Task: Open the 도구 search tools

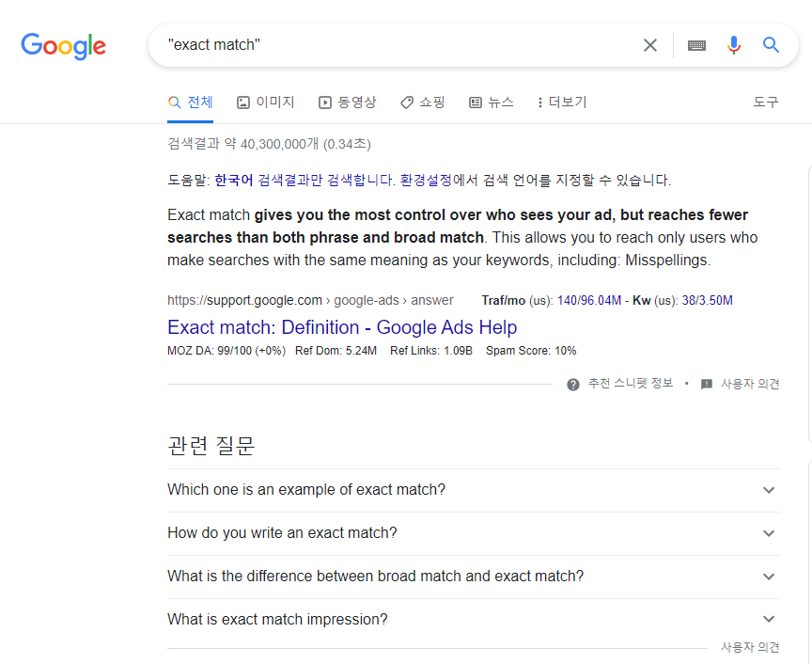Action: pyautogui.click(x=765, y=103)
